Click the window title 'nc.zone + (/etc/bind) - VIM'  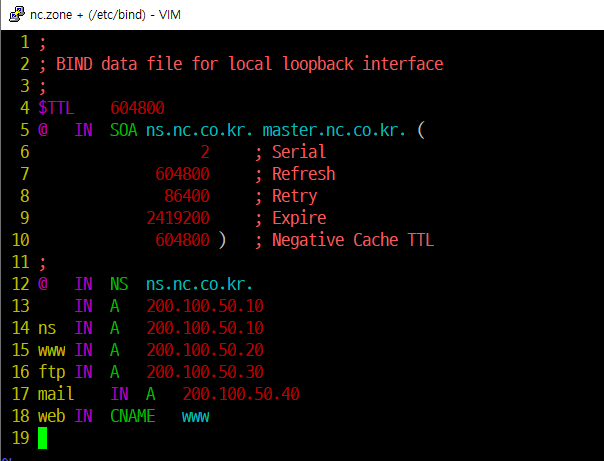click(105, 15)
